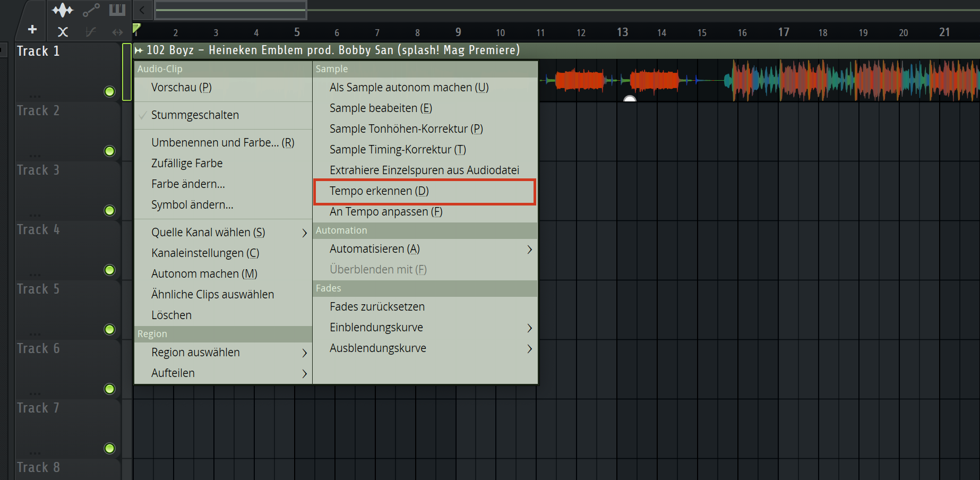The image size is (980, 480).
Task: Click the three-dots handle on Track 1
Action: [35, 97]
